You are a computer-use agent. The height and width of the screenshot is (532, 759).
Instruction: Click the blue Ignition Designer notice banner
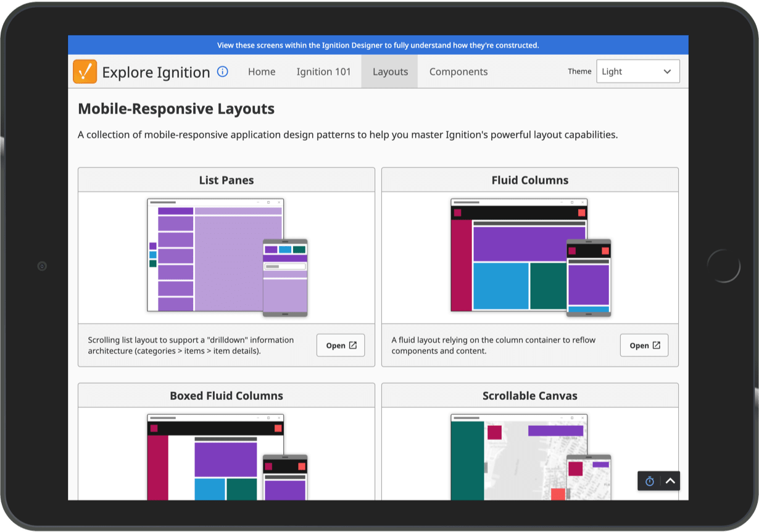pos(378,45)
